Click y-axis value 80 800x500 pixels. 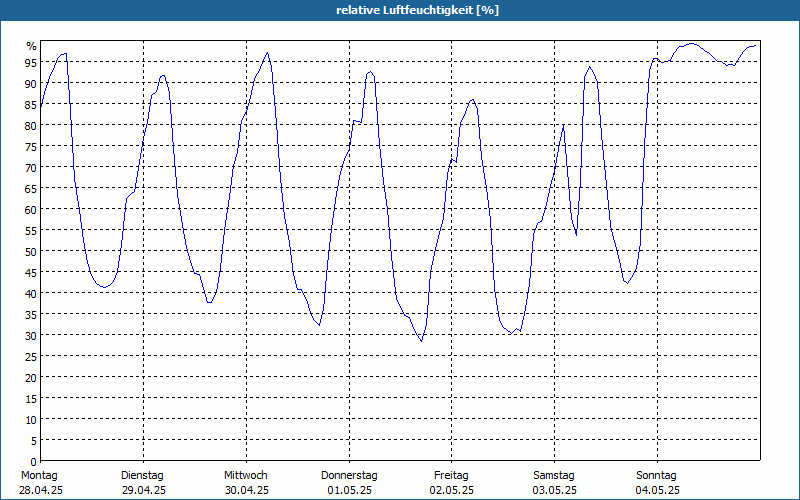[x=32, y=126]
